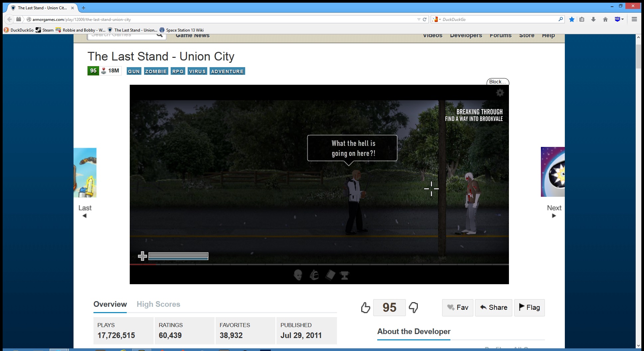This screenshot has height=351, width=644.
Task: Open the backpack inventory icon
Action: (x=314, y=275)
